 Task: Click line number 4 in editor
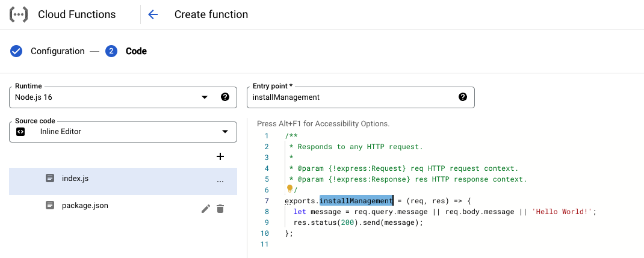coord(267,168)
